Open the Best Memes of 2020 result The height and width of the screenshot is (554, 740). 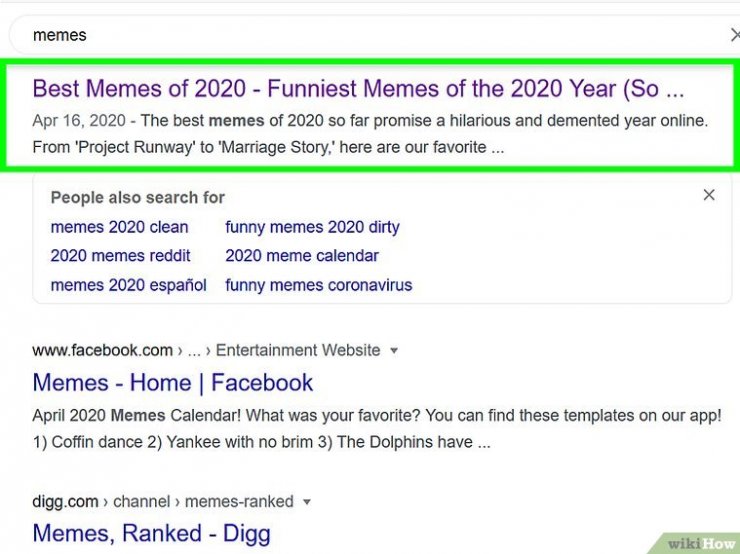tap(358, 89)
